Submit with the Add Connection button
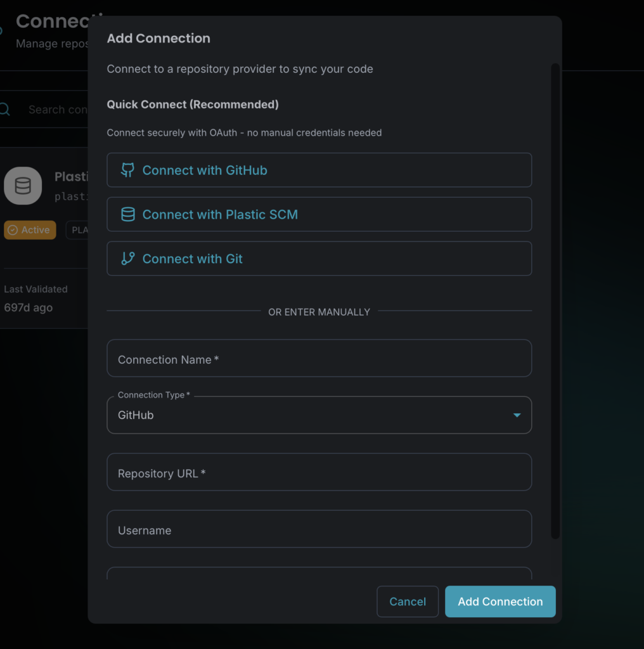 click(x=500, y=601)
